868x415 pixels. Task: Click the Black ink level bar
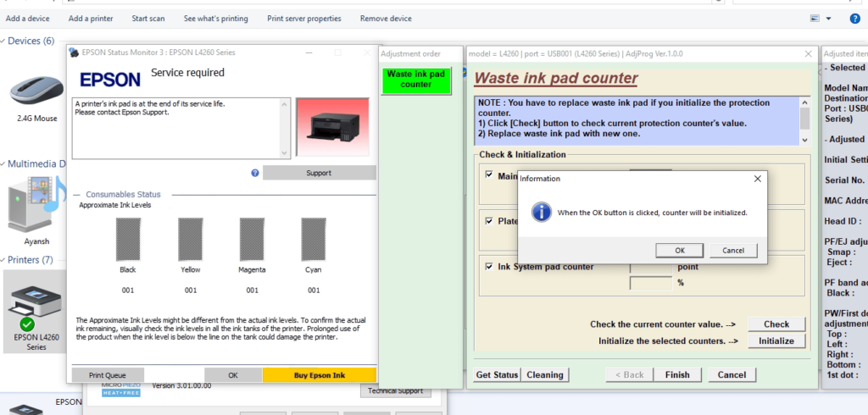point(128,239)
